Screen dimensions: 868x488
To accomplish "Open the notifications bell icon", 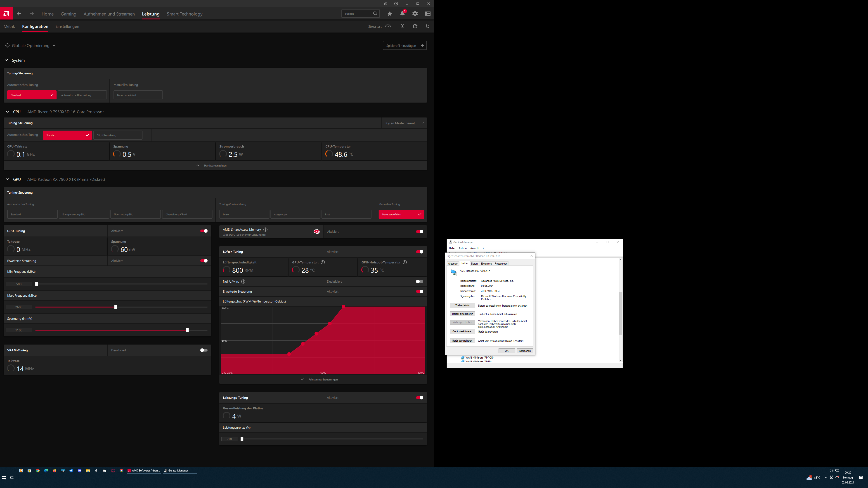I will click(402, 14).
